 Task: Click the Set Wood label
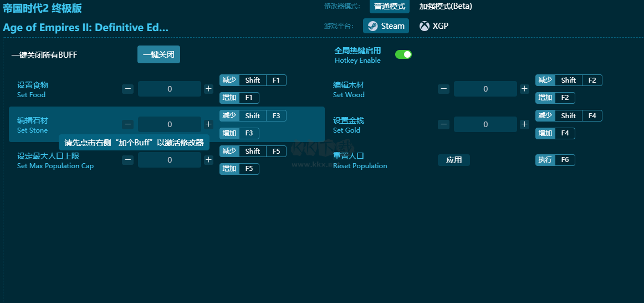(349, 95)
